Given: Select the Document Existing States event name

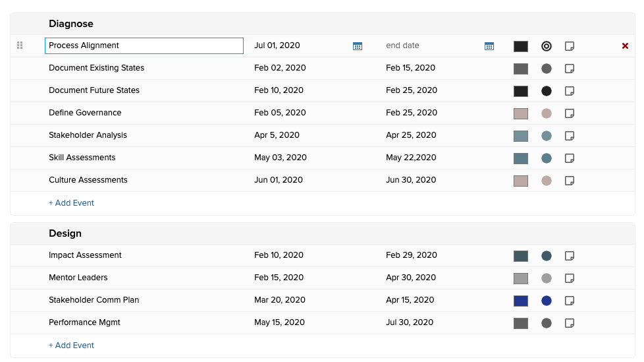Looking at the screenshot, I should pos(97,68).
